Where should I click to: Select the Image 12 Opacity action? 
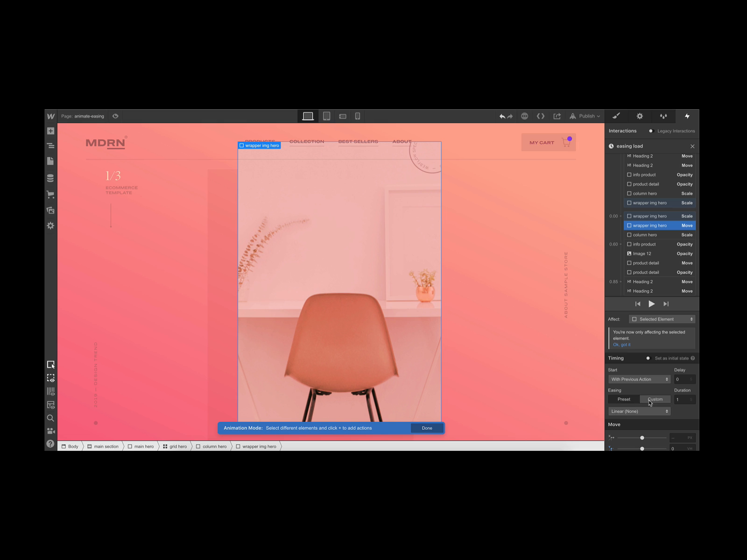pos(660,253)
